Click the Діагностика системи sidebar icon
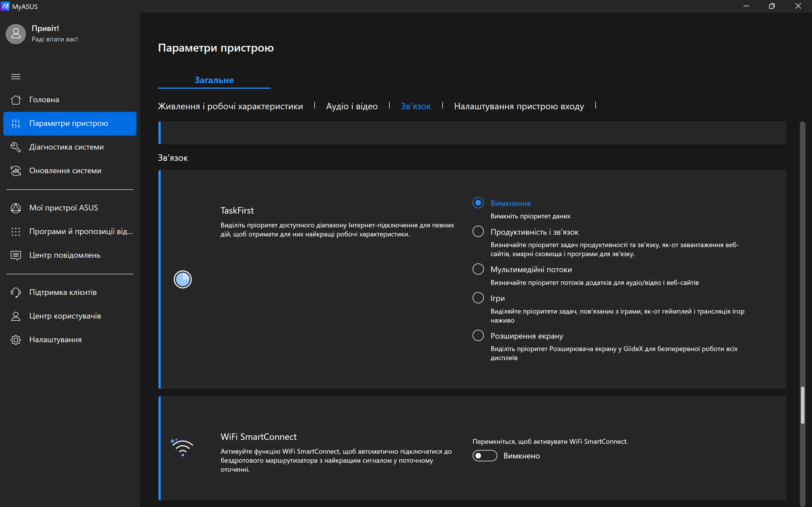This screenshot has width=812, height=507. coord(16,147)
